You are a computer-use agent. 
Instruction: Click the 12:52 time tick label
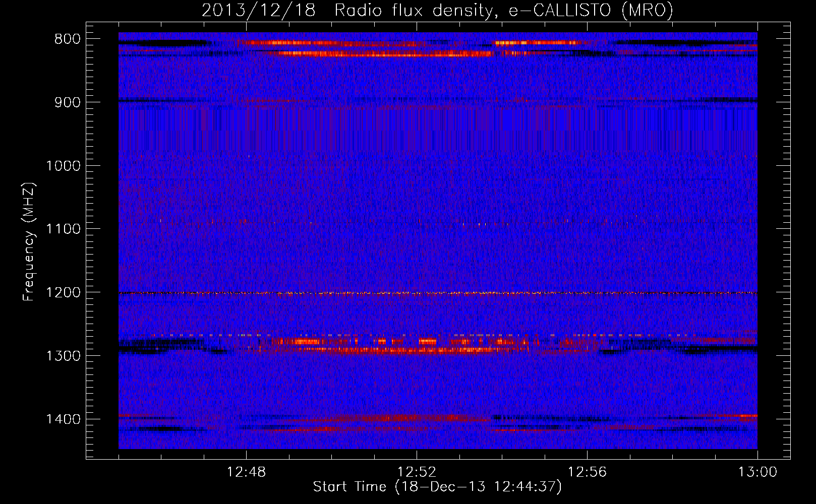point(417,472)
